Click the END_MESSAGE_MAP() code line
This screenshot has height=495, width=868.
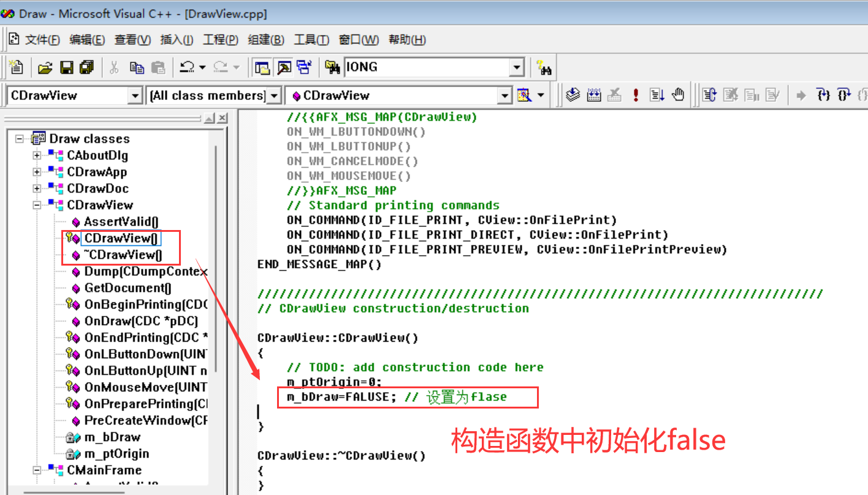pyautogui.click(x=319, y=264)
